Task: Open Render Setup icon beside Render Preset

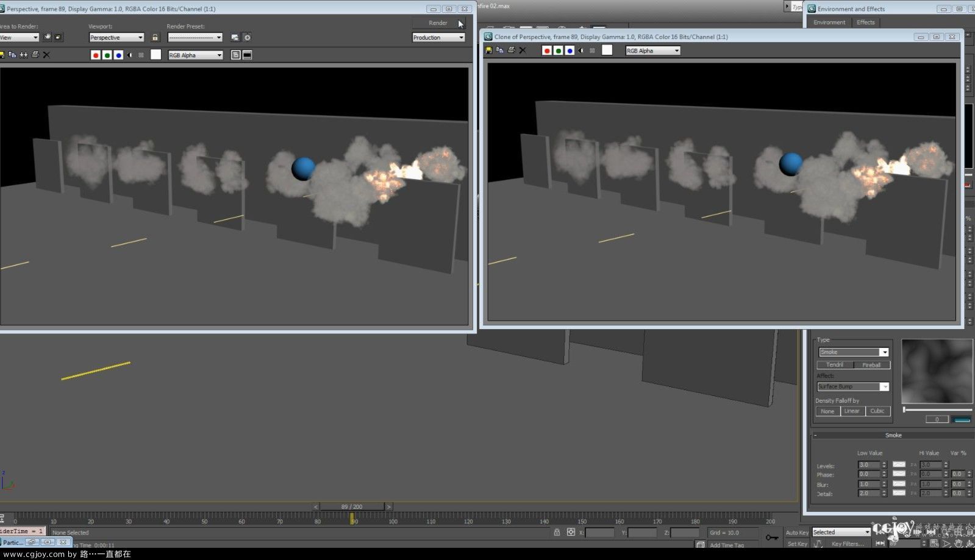Action: coord(235,38)
